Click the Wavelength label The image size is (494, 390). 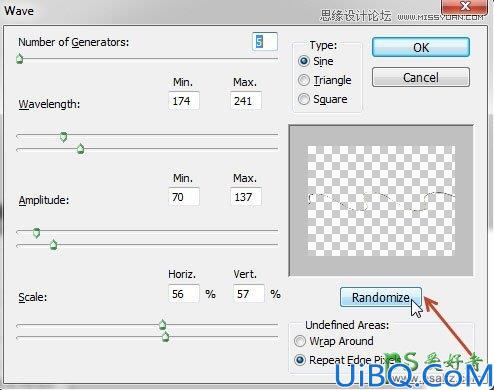(x=49, y=104)
